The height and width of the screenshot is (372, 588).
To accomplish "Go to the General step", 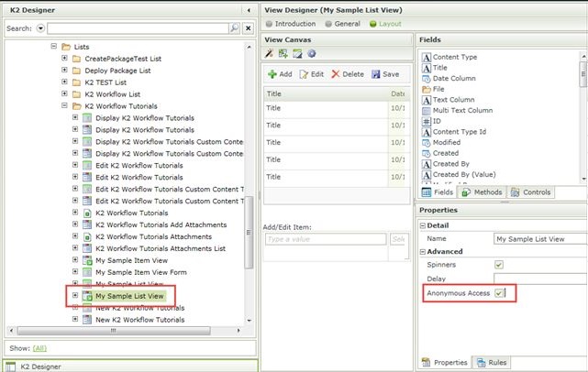I will 343,24.
